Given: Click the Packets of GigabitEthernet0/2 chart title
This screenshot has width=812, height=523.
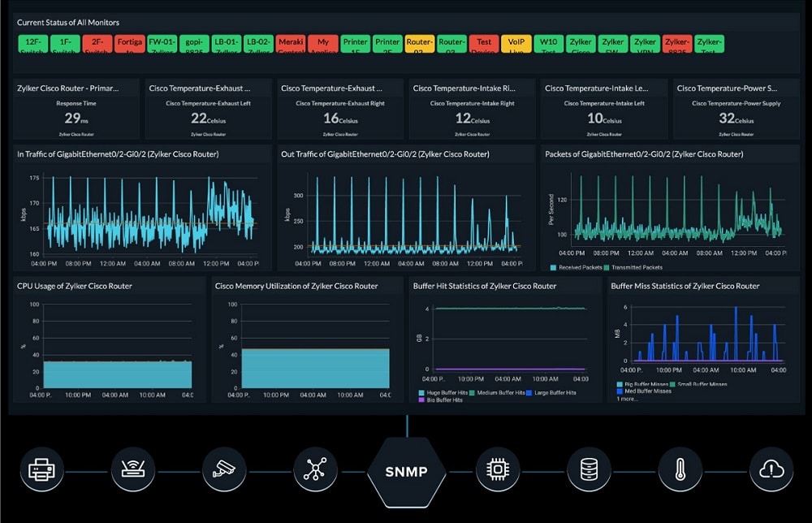Looking at the screenshot, I should (644, 154).
